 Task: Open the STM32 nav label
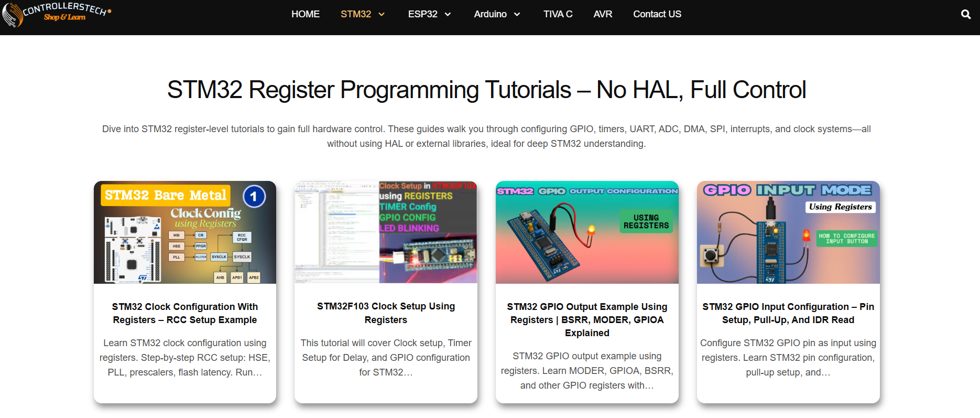click(355, 14)
